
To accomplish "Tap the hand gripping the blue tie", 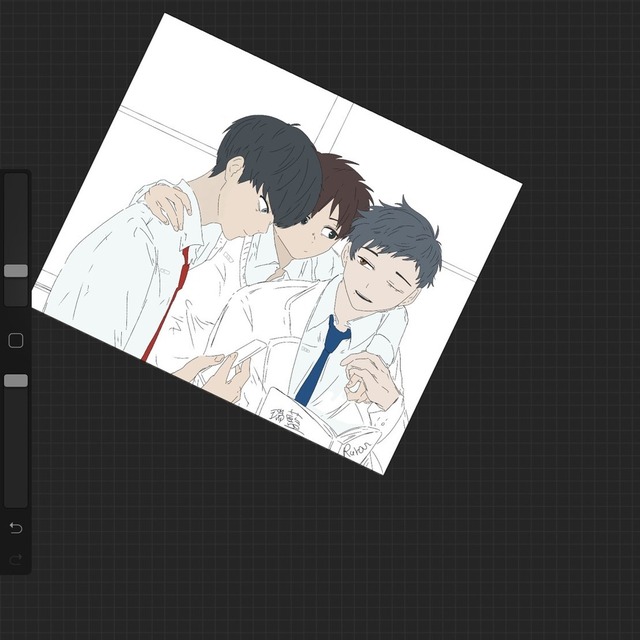I will pos(368,377).
